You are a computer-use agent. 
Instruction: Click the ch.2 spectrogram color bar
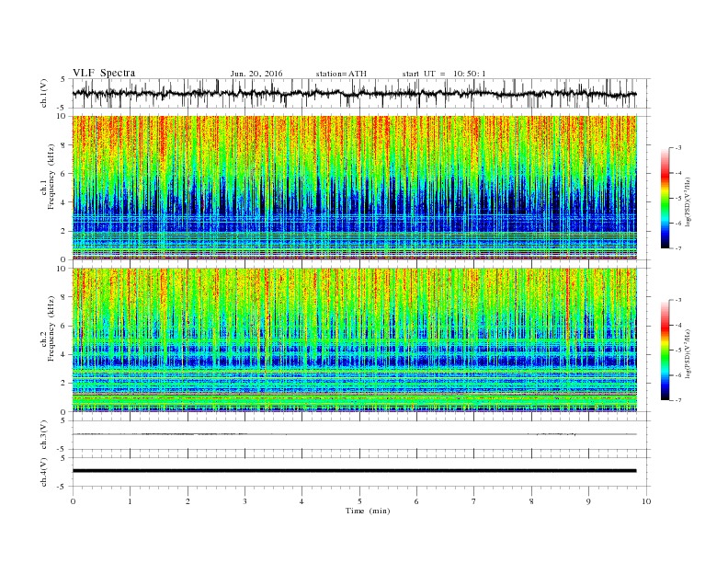tap(665, 350)
